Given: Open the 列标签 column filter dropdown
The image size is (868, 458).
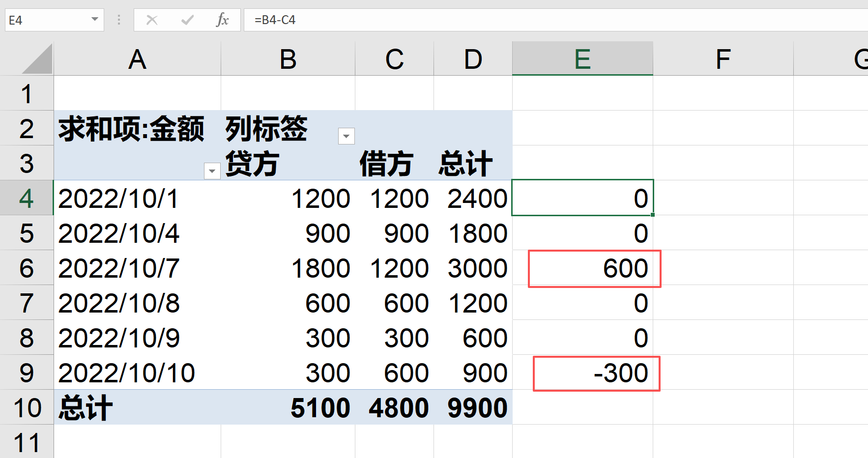Looking at the screenshot, I should (x=346, y=136).
